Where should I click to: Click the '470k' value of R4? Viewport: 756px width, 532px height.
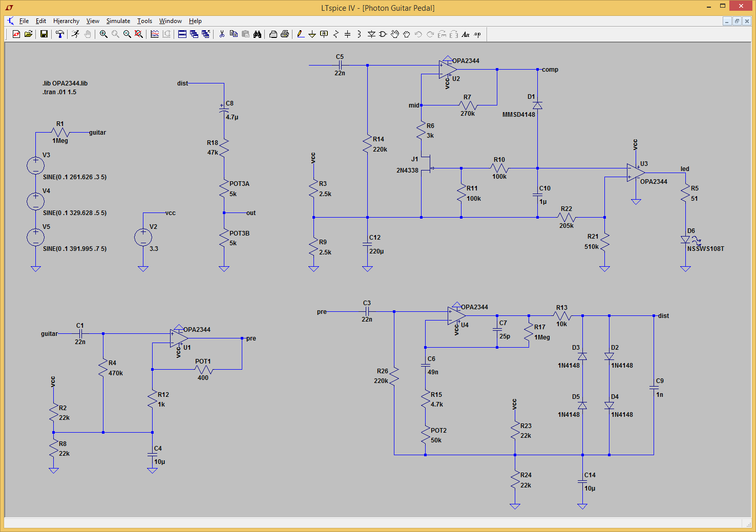116,373
